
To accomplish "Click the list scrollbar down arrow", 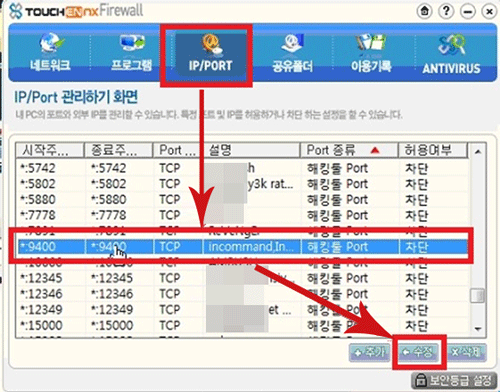I will pos(478,329).
